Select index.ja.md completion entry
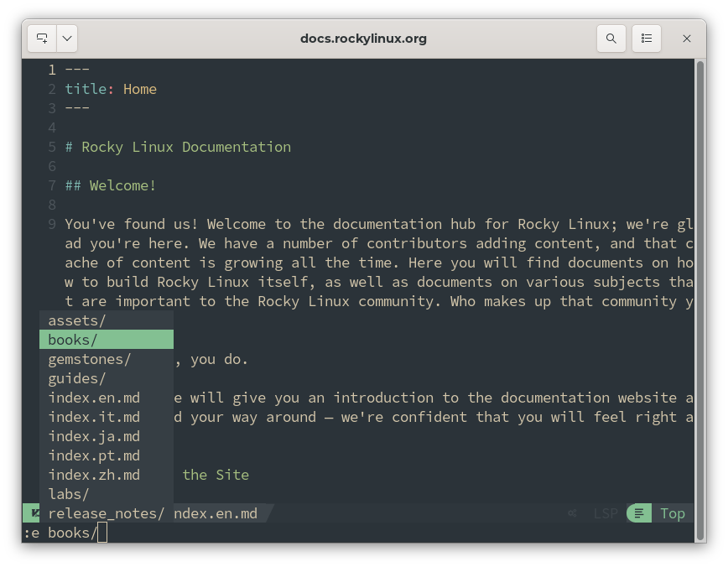Image resolution: width=728 pixels, height=567 pixels. click(x=94, y=436)
